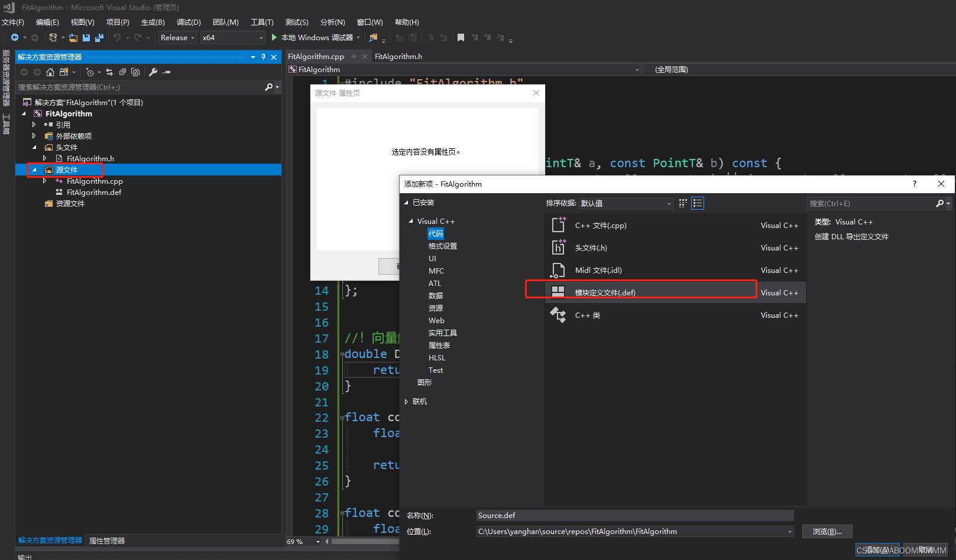
Task: Switch to the 属性管理器 tab
Action: (107, 541)
